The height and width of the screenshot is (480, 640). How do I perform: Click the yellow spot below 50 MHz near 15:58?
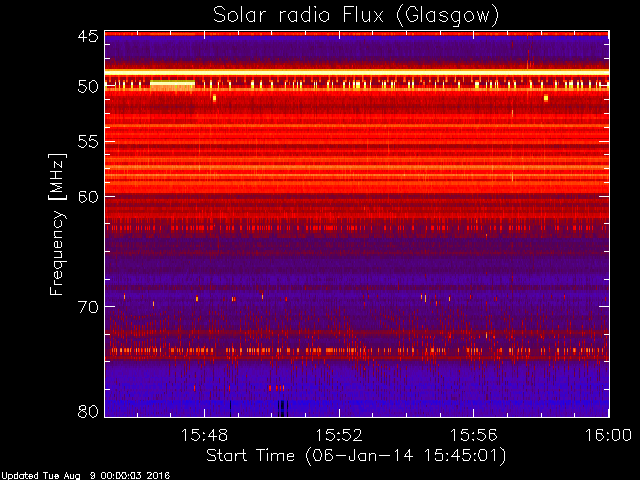[x=546, y=98]
